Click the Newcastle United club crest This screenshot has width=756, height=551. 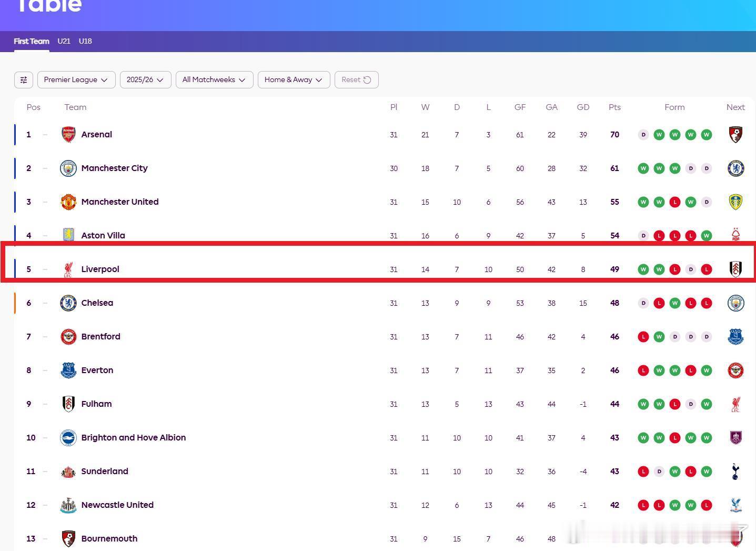pyautogui.click(x=68, y=505)
